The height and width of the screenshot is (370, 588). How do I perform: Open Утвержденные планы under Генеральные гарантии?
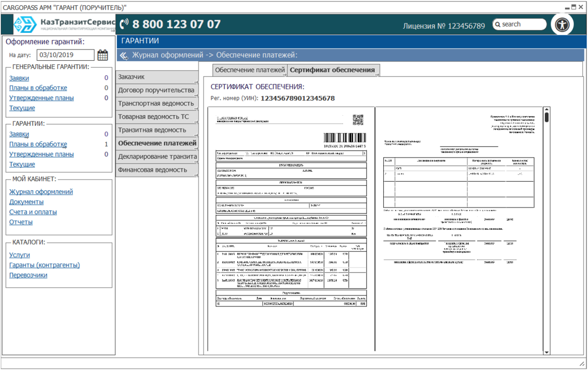pyautogui.click(x=42, y=98)
